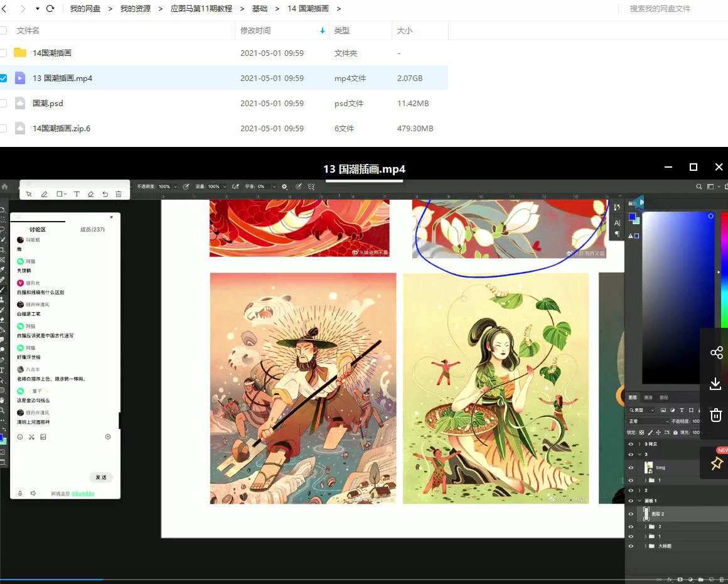Screen dimensions: 728x584
Task: Untick the checkbox for 13 国潮插画.mp4
Action: tap(3, 78)
